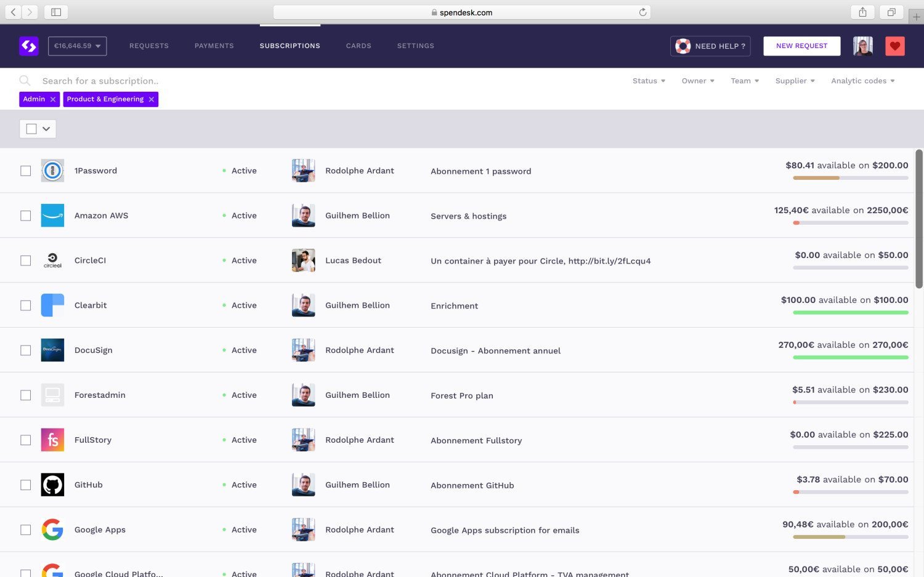Viewport: 924px width, 577px height.
Task: Tick the DocuSign row checkbox
Action: pos(26,350)
